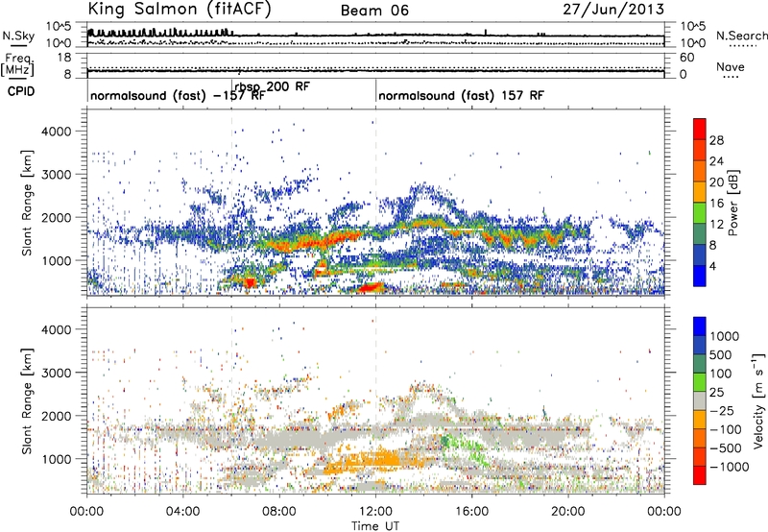The height and width of the screenshot is (532, 768).
Task: Select the '60' Nave axis tick
Action: pos(687,58)
